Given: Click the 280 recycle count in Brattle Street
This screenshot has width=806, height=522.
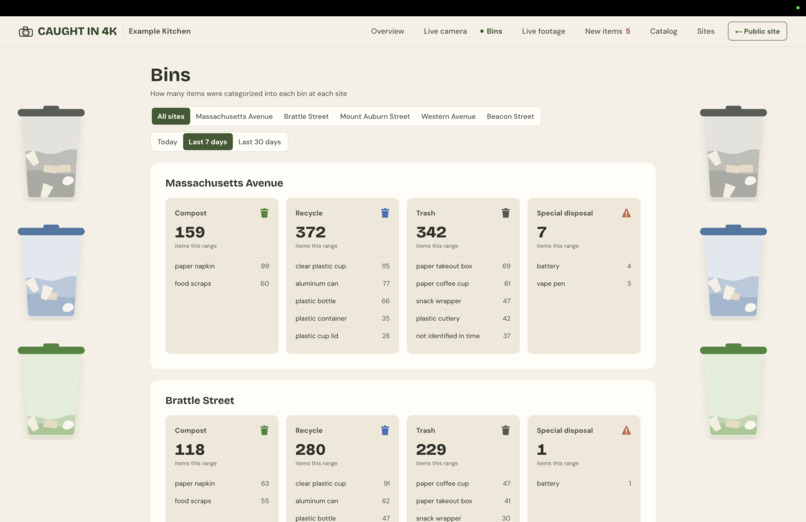Looking at the screenshot, I should click(310, 450).
